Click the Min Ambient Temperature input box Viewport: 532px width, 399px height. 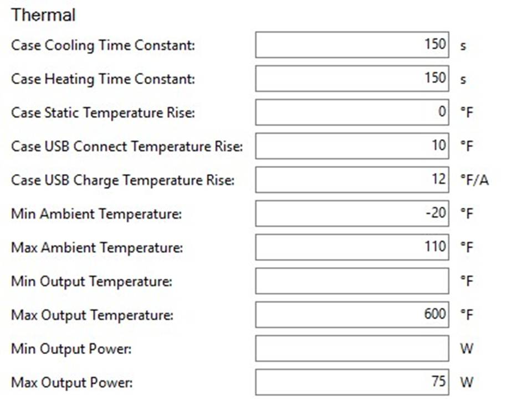point(352,213)
